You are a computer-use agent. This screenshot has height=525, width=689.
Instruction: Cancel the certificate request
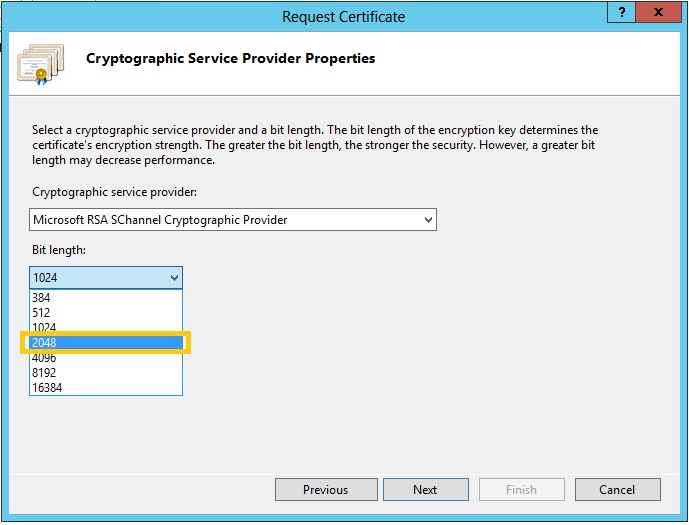[x=617, y=490]
